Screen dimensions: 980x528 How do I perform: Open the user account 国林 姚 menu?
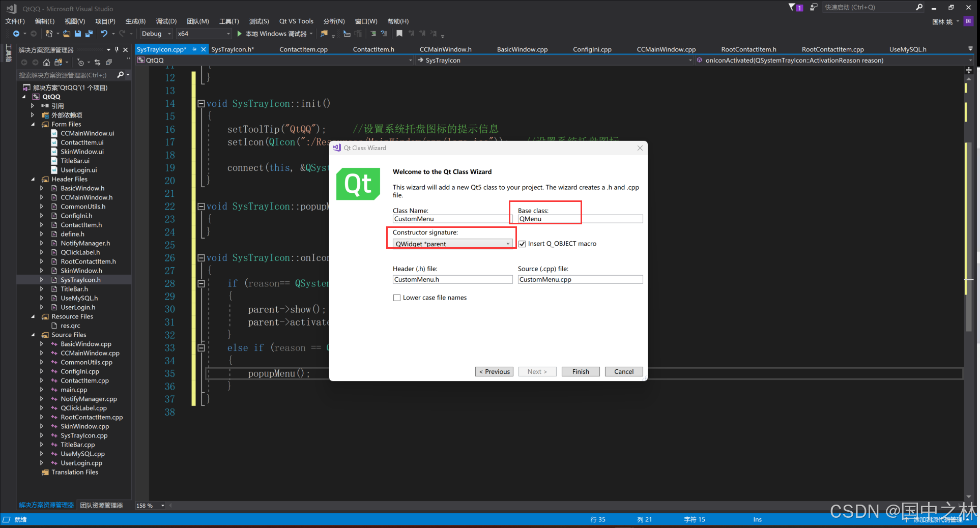pos(945,22)
